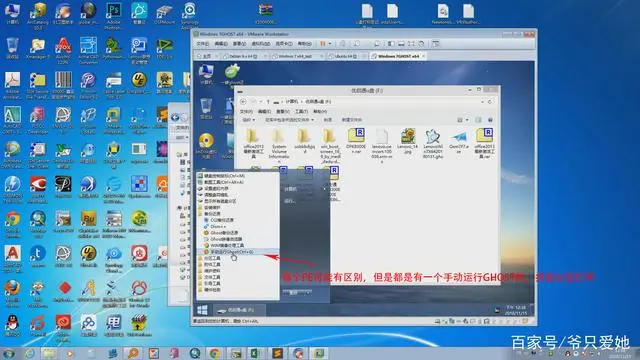This screenshot has width=640, height=360.
Task: Open VMware 帮助(H) menu
Action: [x=304, y=44]
